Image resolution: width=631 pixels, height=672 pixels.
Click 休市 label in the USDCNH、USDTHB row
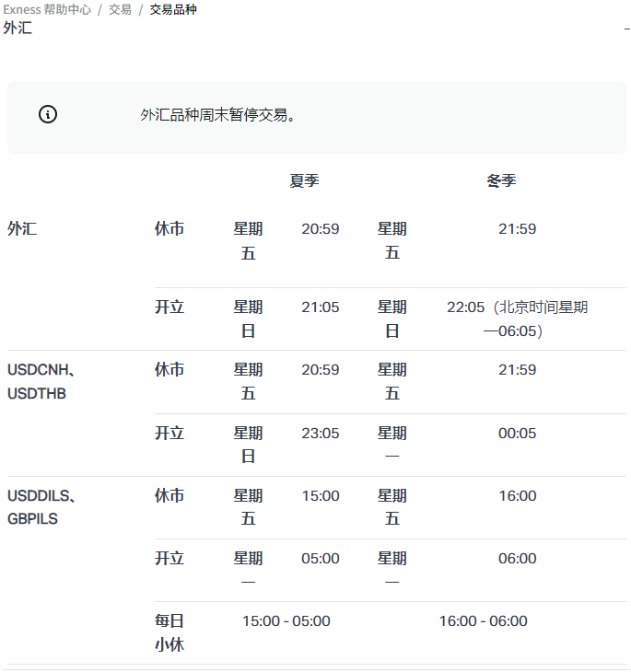169,370
